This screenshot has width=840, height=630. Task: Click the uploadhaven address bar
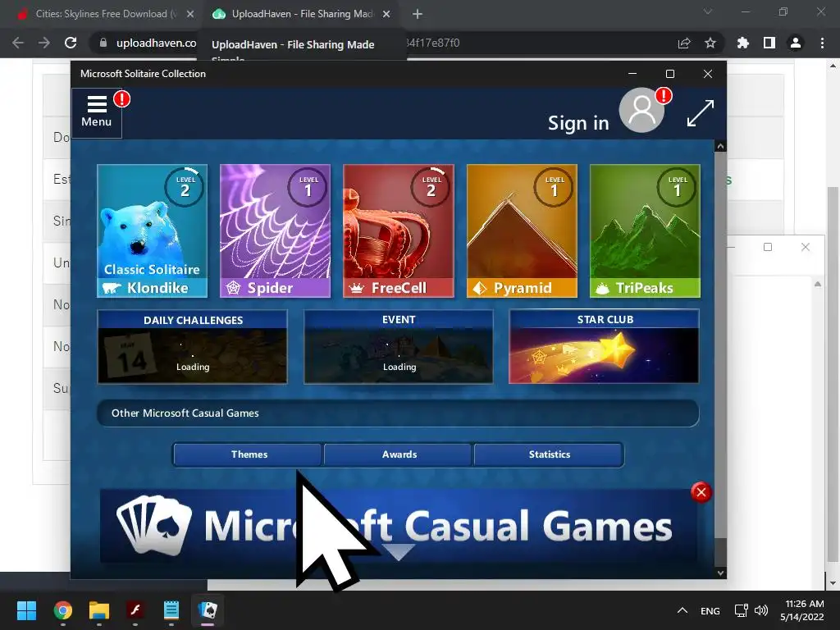[x=407, y=43]
